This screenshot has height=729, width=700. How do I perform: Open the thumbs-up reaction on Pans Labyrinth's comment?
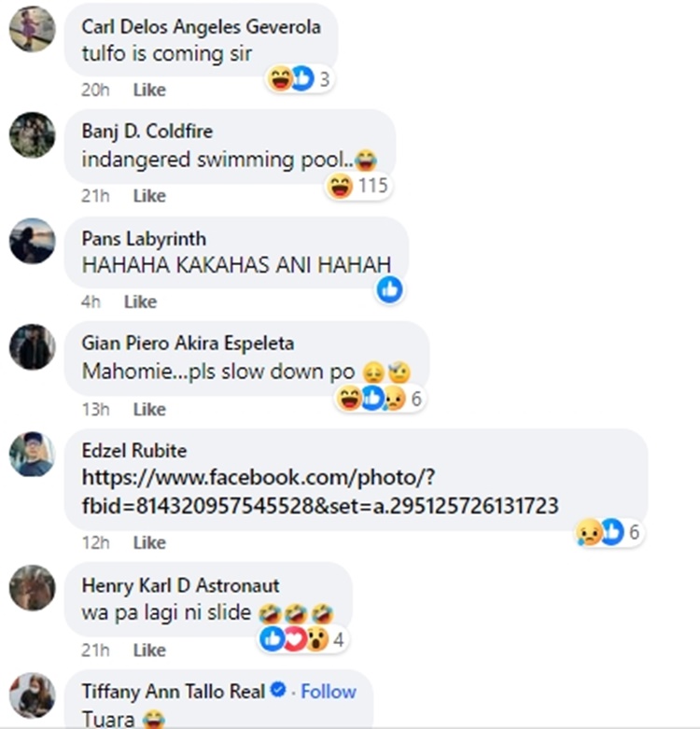click(389, 289)
